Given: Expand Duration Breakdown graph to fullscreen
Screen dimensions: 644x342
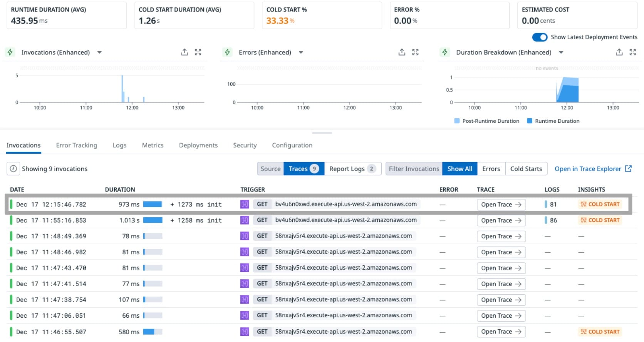Looking at the screenshot, I should pyautogui.click(x=632, y=52).
